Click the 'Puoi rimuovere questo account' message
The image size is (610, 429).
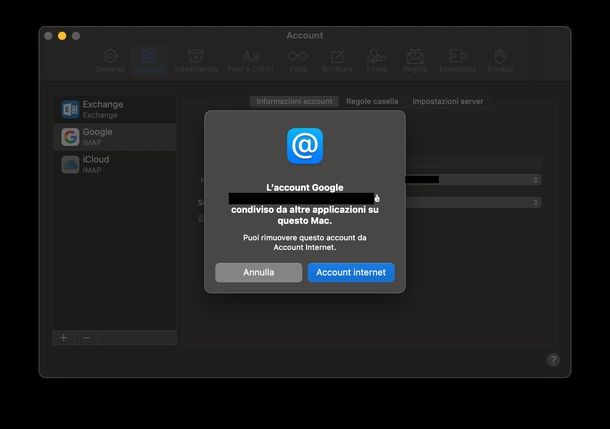[305, 242]
